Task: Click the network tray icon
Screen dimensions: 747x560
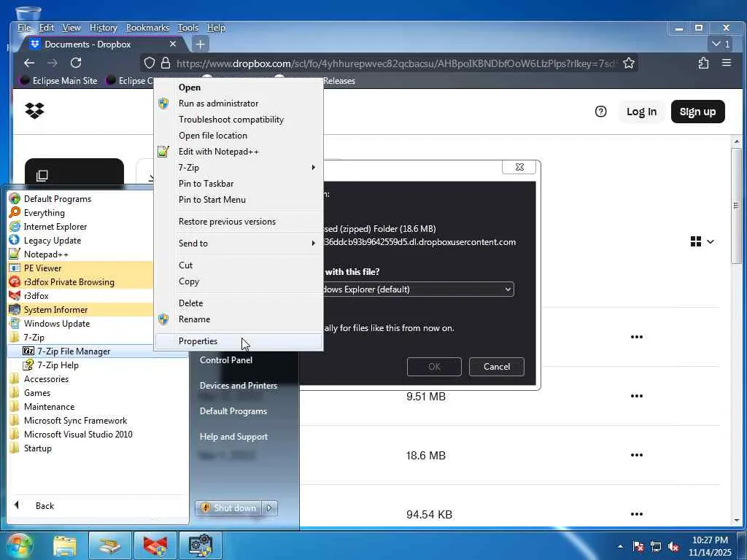Action: point(656,546)
